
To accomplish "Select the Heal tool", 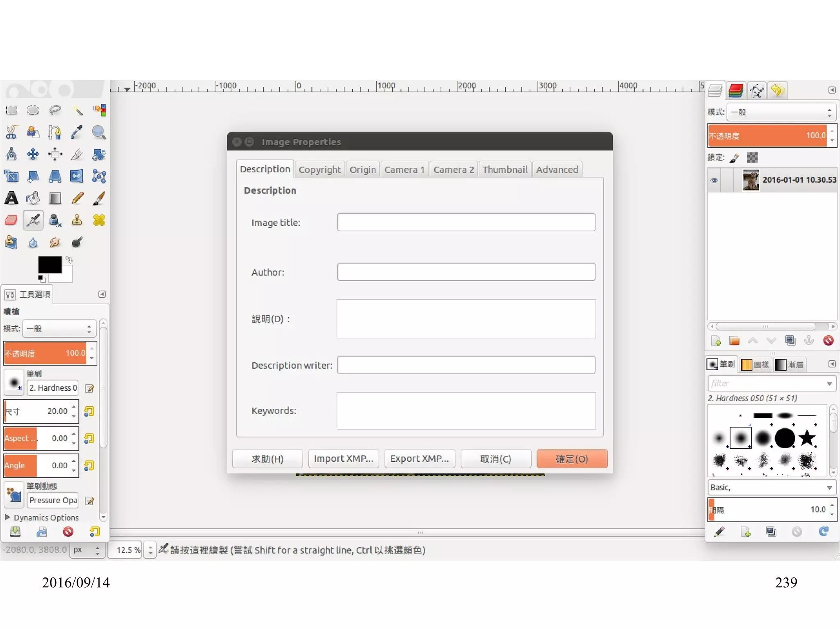I will coord(99,220).
